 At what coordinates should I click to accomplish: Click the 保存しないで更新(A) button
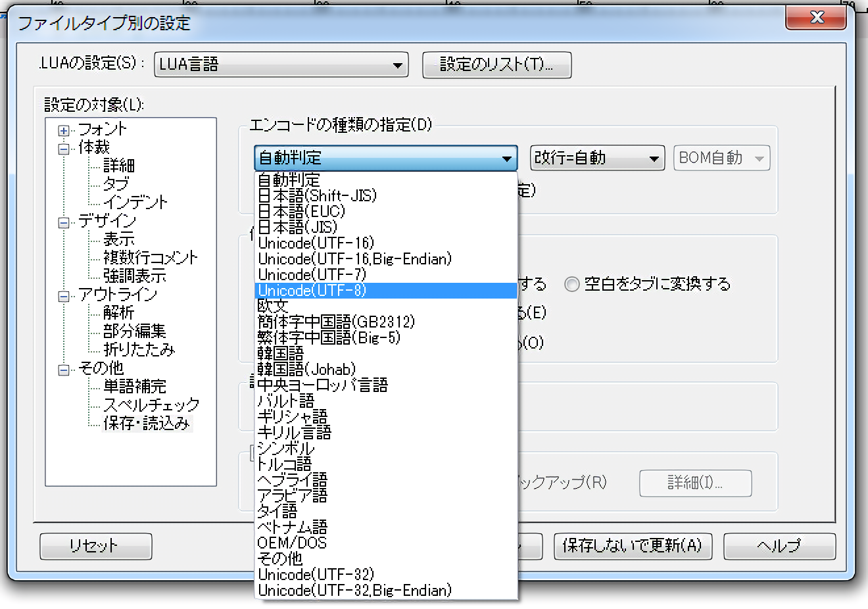pyautogui.click(x=633, y=546)
